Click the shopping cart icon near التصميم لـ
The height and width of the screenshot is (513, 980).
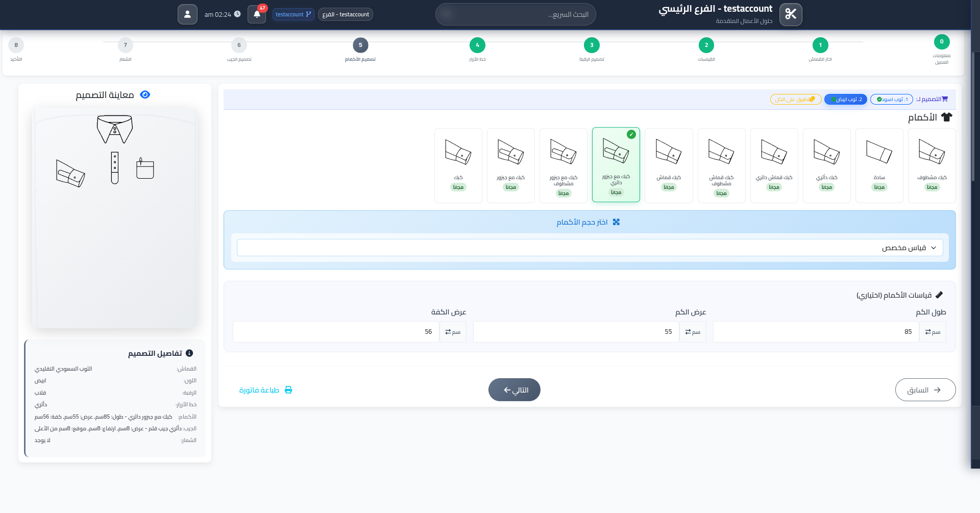(945, 98)
